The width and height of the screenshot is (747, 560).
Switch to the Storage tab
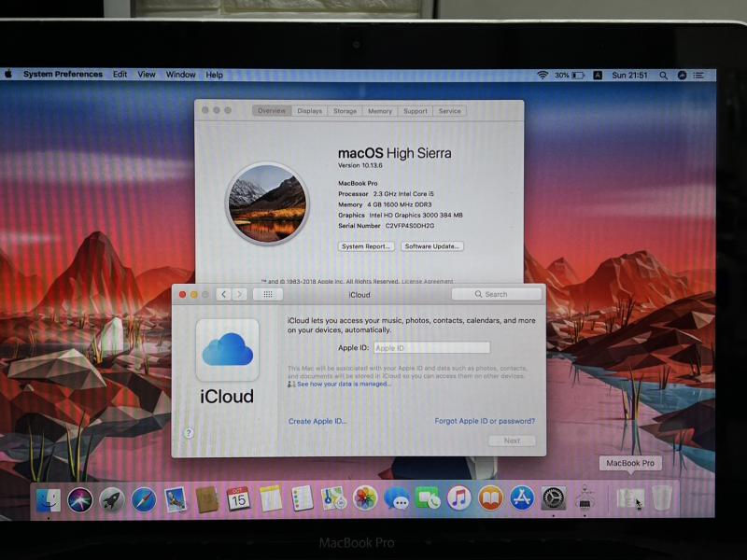[x=345, y=111]
